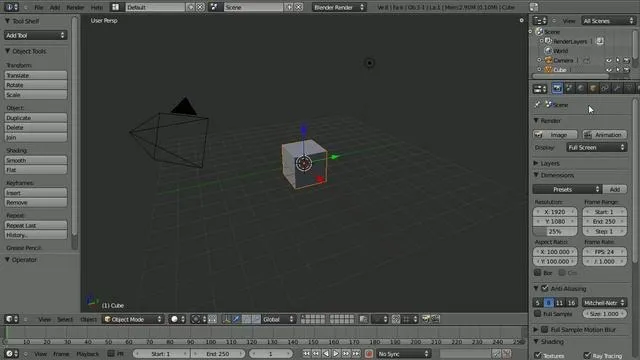Add a new screen layout with plus button

[x=191, y=7]
